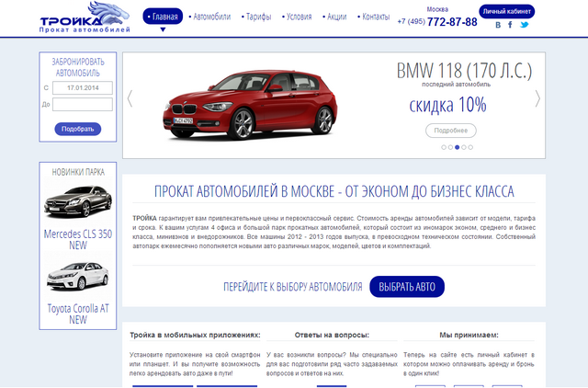Image resolution: width=588 pixels, height=388 pixels.
Task: Click ПЕРЕЙДИТЕ К ВЫБОРУ АВТОМОБИЛЯ text
Action: [293, 287]
